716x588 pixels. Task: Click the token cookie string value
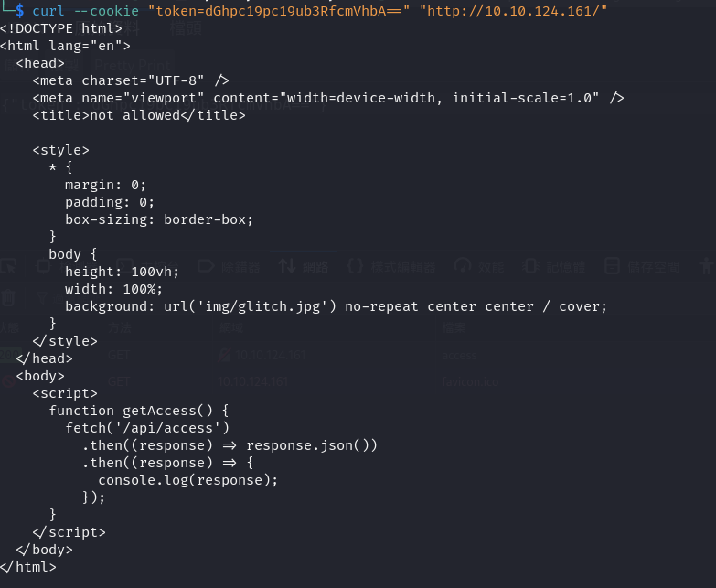pyautogui.click(x=279, y=10)
